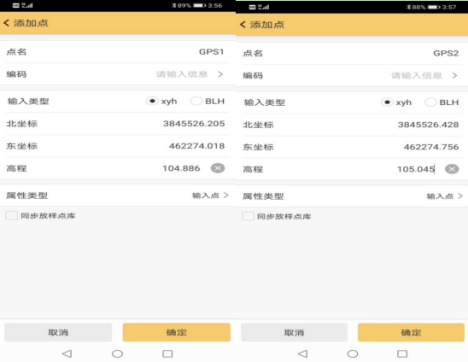The height and width of the screenshot is (362, 468).
Task: Edit north coordinate 3845526.428
Action: point(352,125)
